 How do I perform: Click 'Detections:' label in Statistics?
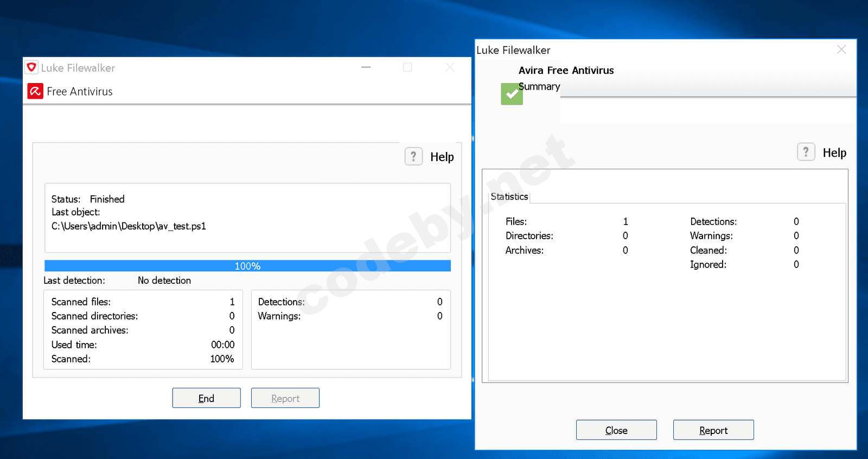click(x=713, y=221)
